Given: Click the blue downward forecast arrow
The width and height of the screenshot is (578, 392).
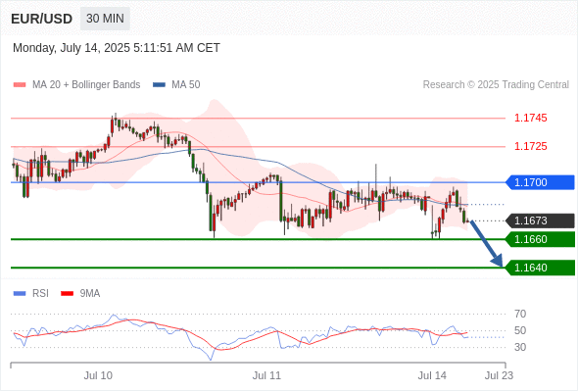Looking at the screenshot, I should point(486,243).
